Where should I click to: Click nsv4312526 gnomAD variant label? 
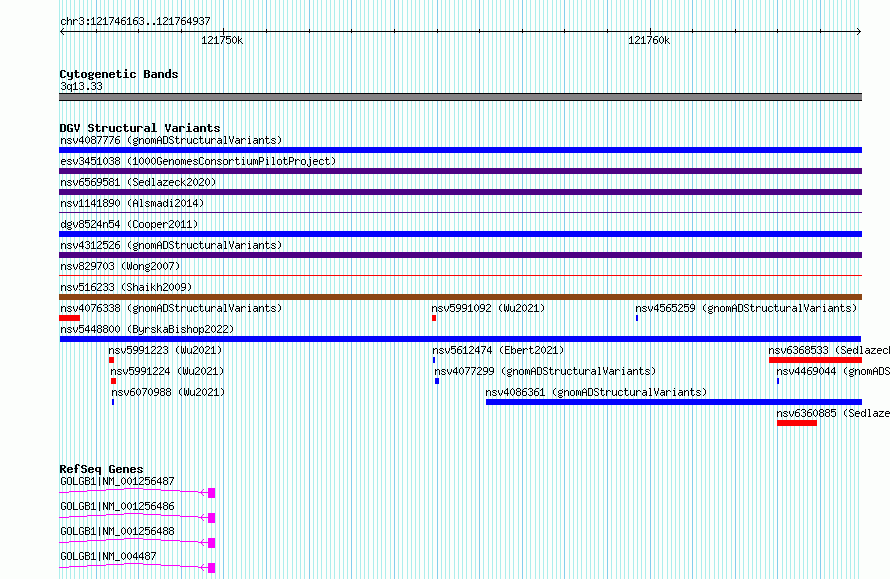171,245
